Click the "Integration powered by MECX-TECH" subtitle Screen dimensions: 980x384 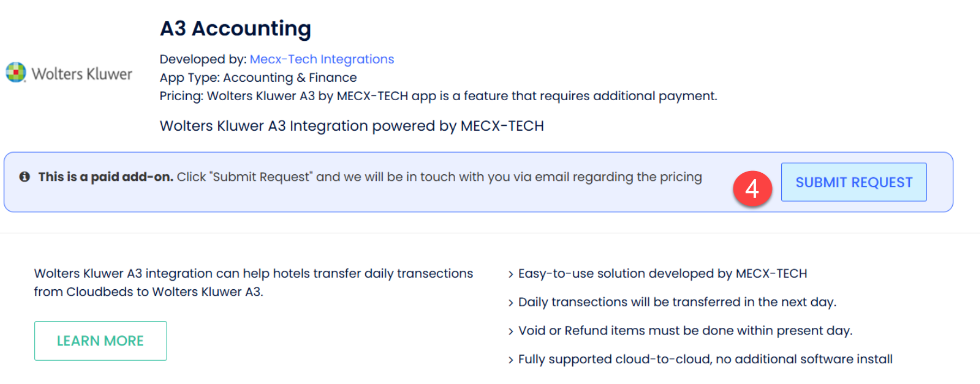point(352,126)
